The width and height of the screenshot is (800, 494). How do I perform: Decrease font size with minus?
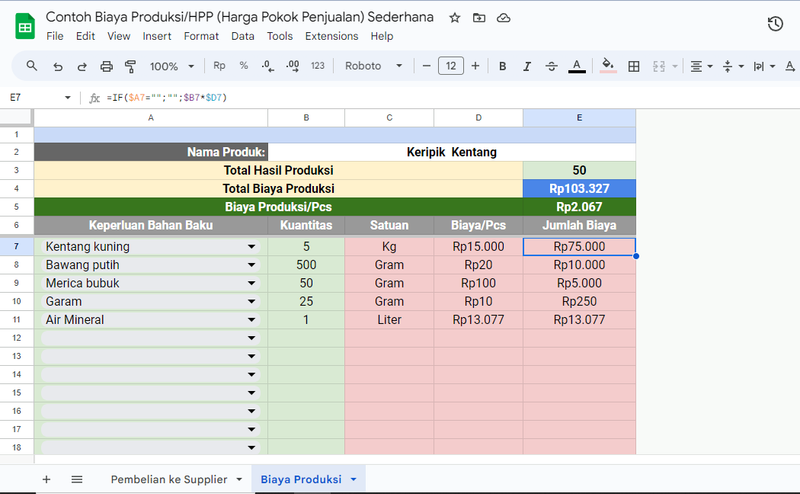pos(427,66)
